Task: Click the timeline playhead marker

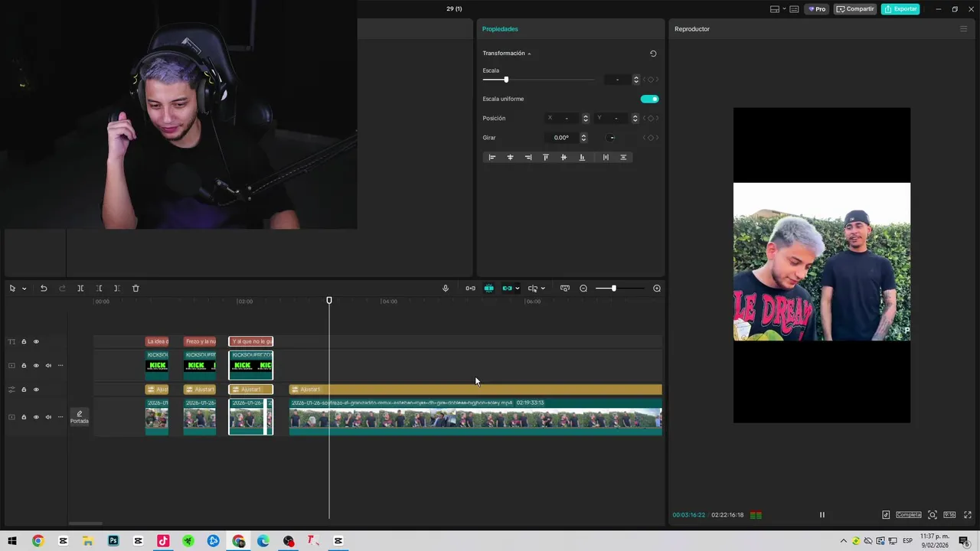Action: click(x=329, y=301)
